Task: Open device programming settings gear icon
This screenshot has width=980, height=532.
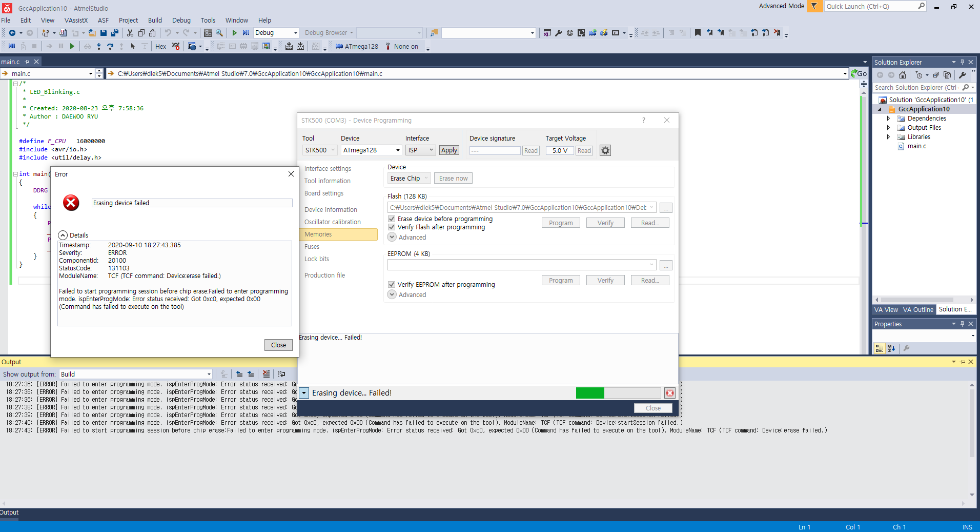Action: pyautogui.click(x=605, y=150)
